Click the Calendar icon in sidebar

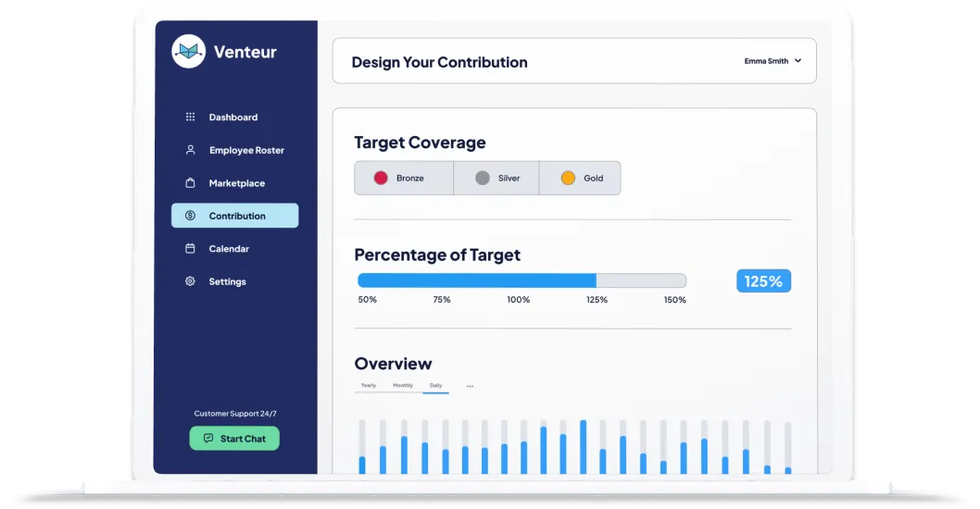pyautogui.click(x=190, y=249)
